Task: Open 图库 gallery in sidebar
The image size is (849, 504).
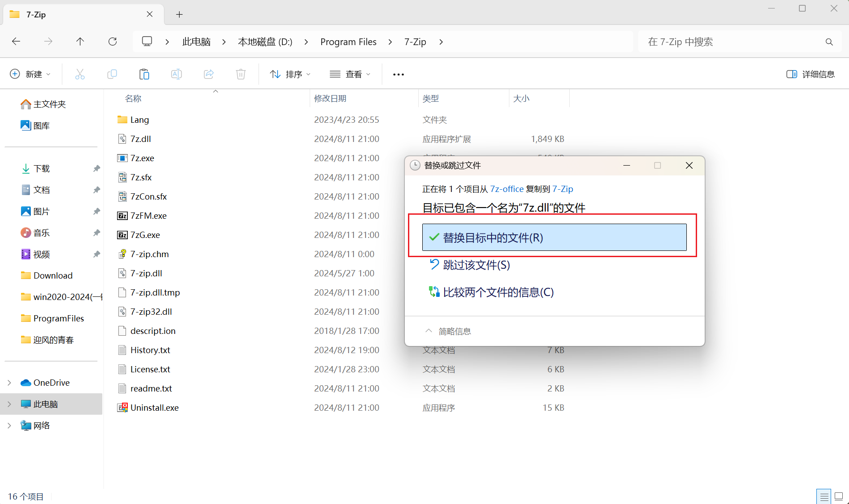Action: pyautogui.click(x=35, y=125)
